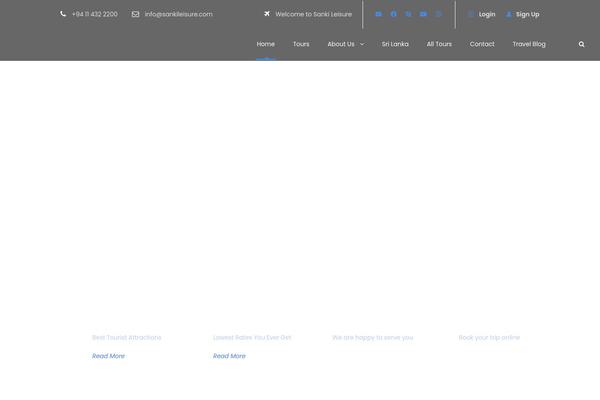Click the Best Tourist Attractions heading
Viewport: 600px width, 400px height.
(x=127, y=338)
